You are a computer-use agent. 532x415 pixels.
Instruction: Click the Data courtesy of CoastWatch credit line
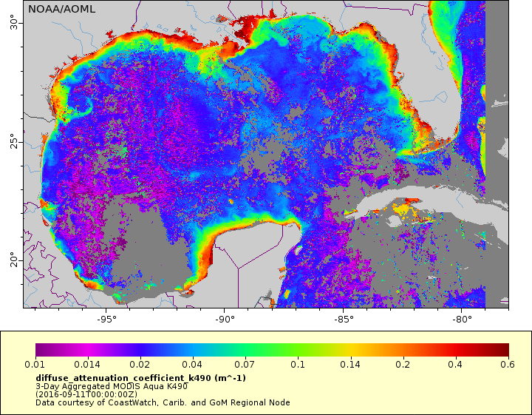pyautogui.click(x=163, y=402)
